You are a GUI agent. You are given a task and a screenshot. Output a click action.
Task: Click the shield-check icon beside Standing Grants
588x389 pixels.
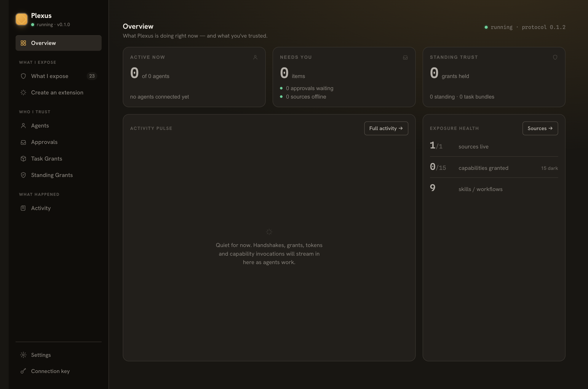pyautogui.click(x=23, y=175)
